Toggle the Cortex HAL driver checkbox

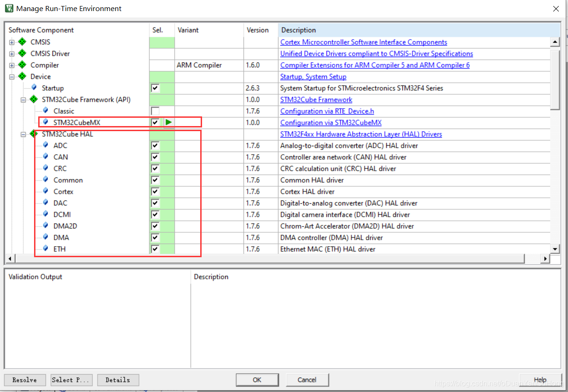click(155, 191)
